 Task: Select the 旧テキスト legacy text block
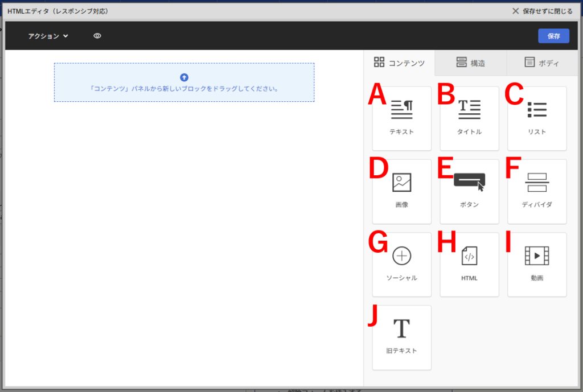coord(401,337)
